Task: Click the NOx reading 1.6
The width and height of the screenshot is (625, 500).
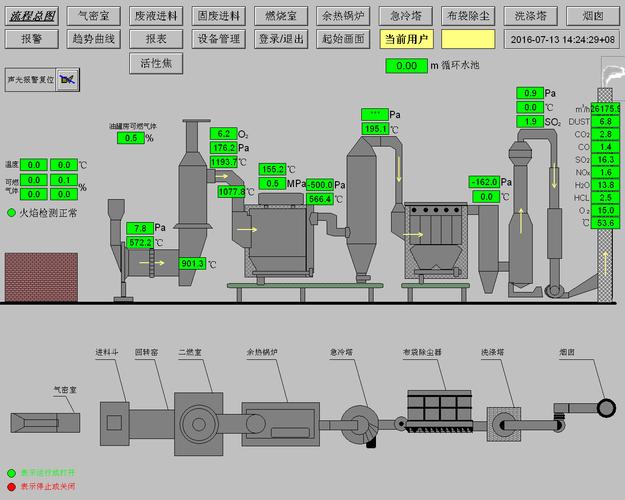Action: click(x=605, y=172)
